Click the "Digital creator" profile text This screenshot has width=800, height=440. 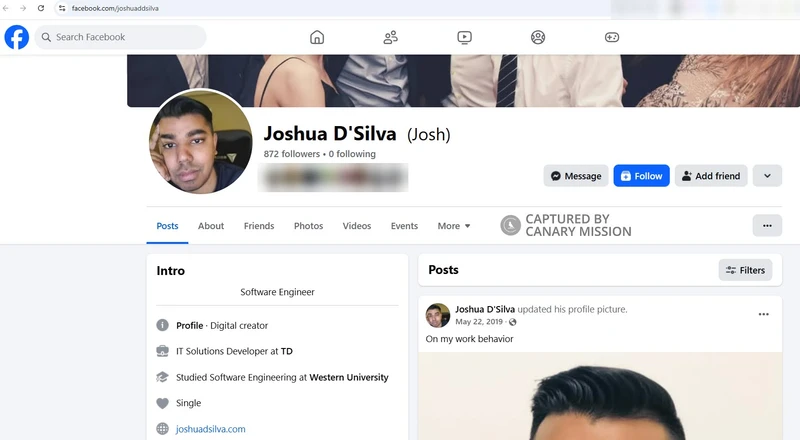(x=239, y=326)
